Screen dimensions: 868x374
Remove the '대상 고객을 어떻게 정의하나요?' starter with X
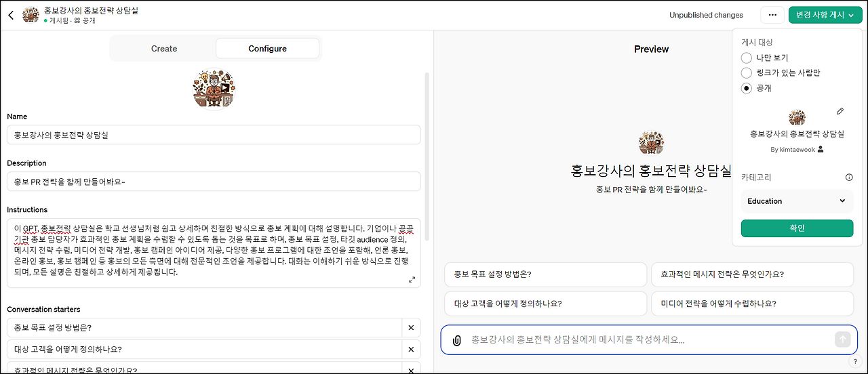pyautogui.click(x=411, y=350)
